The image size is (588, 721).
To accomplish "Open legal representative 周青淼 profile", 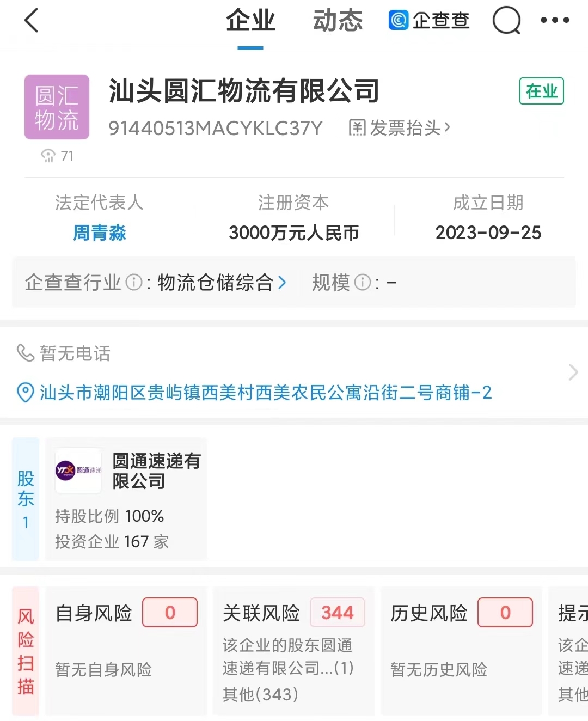I will click(x=100, y=233).
